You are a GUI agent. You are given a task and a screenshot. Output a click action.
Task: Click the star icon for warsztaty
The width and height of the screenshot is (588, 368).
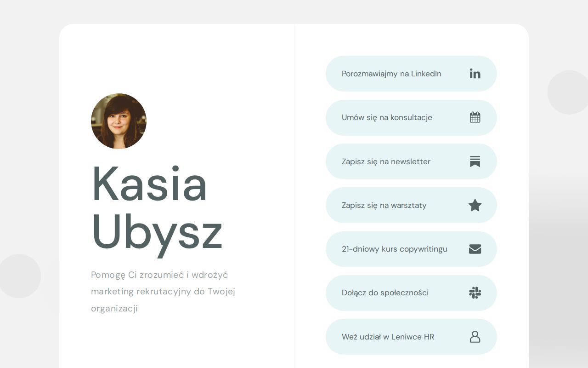(x=475, y=205)
